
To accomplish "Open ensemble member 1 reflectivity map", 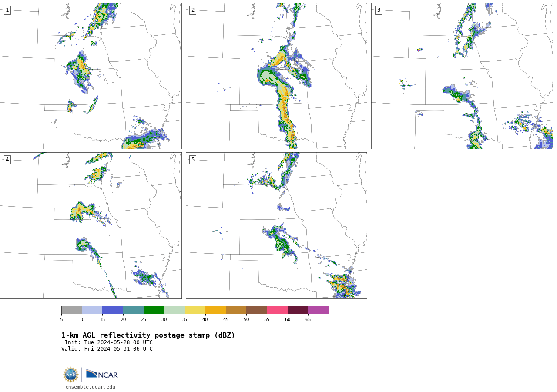I will tap(91, 76).
